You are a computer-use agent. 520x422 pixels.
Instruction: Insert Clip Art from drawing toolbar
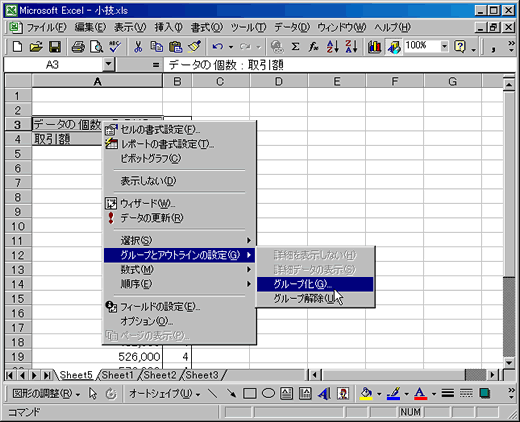tap(343, 394)
